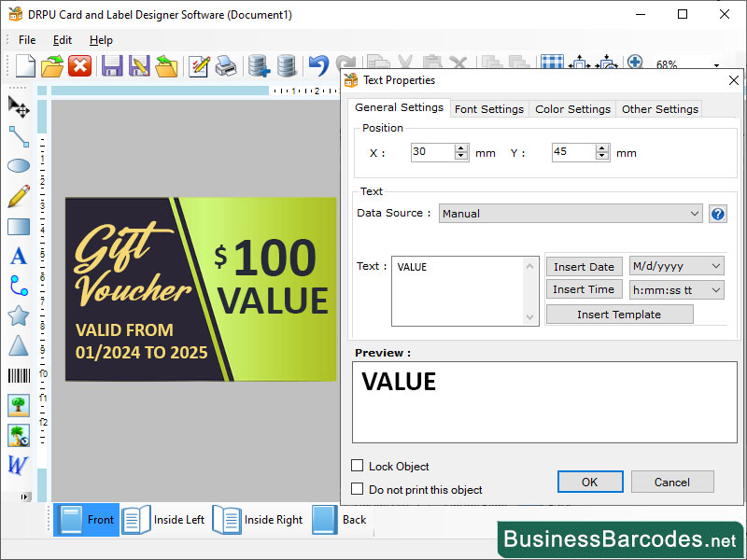747x560 pixels.
Task: Select the Rectangle tool
Action: 18,226
